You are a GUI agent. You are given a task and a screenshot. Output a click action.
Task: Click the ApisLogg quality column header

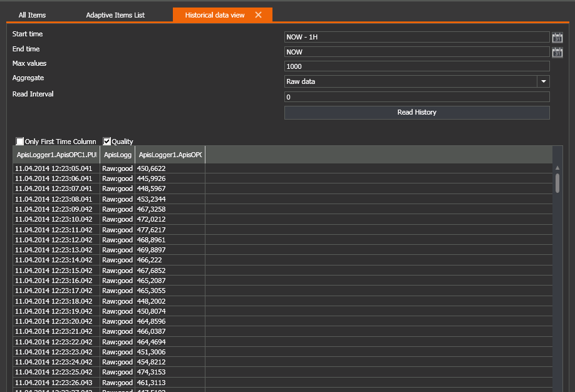click(117, 155)
